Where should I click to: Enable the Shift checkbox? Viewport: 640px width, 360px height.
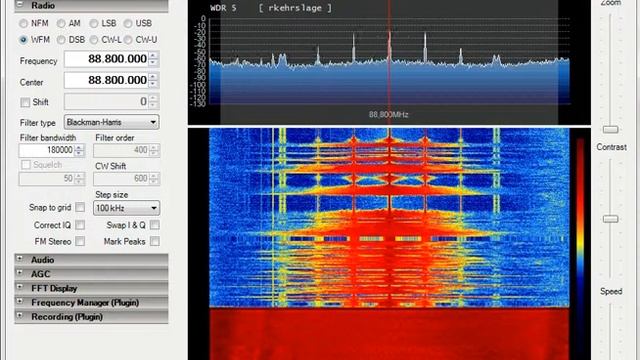[x=25, y=102]
